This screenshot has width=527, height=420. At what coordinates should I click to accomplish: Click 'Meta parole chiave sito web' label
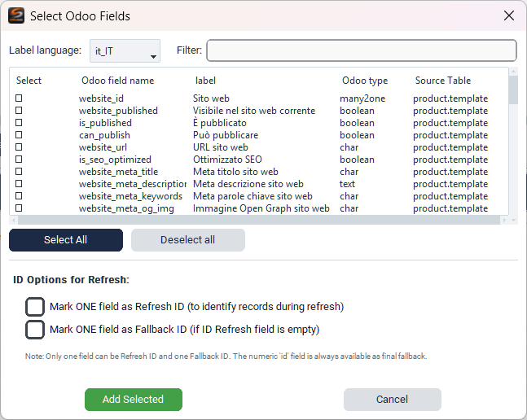click(x=253, y=196)
